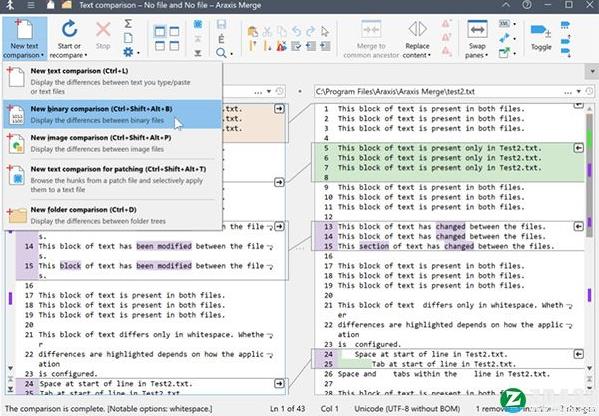Click the É character encoding icon
The height and width of the screenshot is (416, 599).
coord(221,39)
